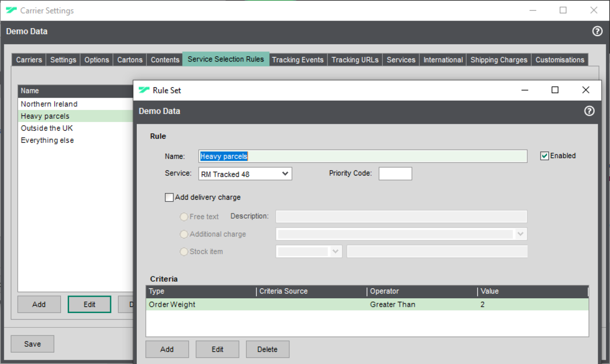This screenshot has height=364, width=610.
Task: Open help in the Rule Set window
Action: pos(590,111)
